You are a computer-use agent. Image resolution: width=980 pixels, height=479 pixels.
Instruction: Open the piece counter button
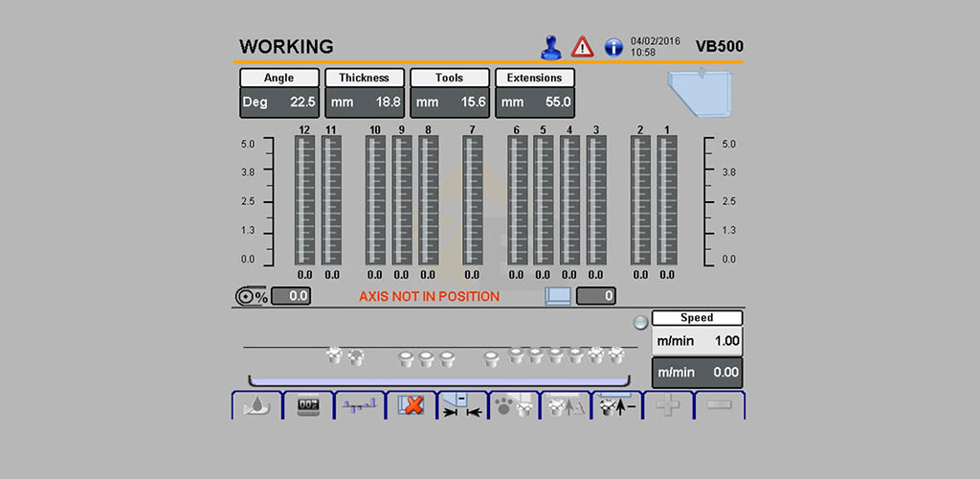point(308,406)
